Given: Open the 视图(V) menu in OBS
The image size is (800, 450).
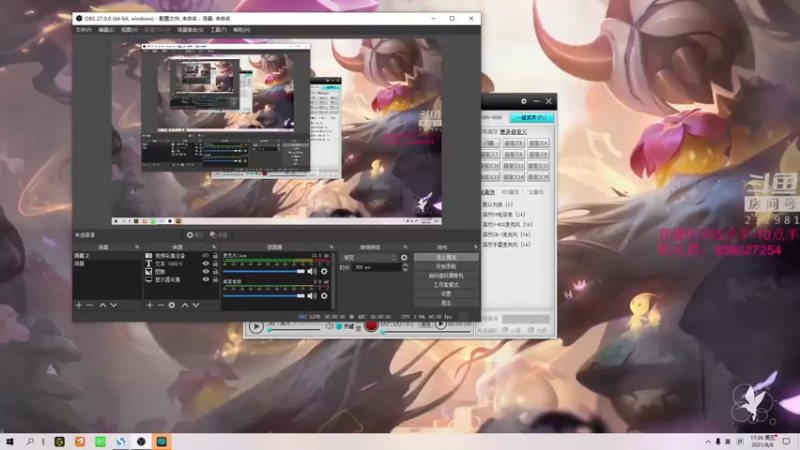Looking at the screenshot, I should pos(129,30).
